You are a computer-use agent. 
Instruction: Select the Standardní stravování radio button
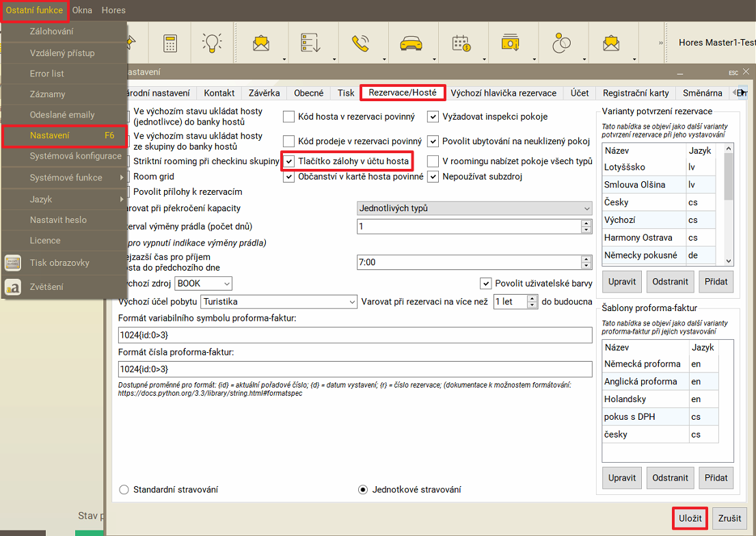coord(124,490)
